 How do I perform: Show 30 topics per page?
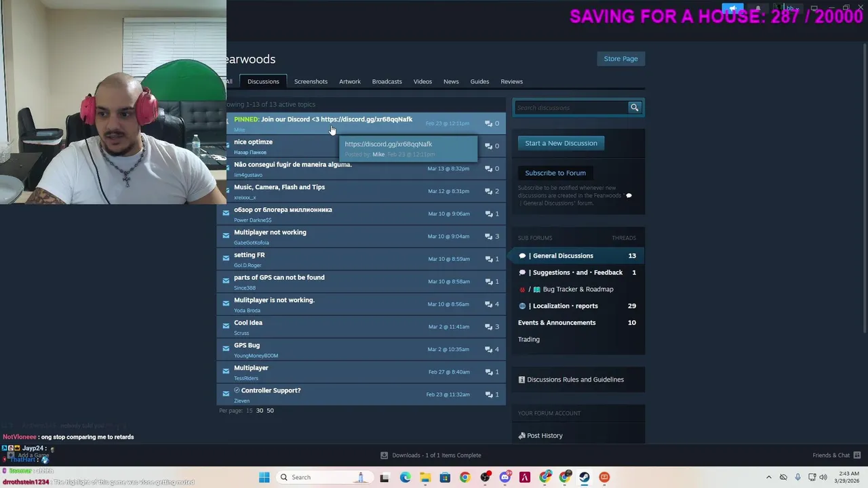point(259,411)
